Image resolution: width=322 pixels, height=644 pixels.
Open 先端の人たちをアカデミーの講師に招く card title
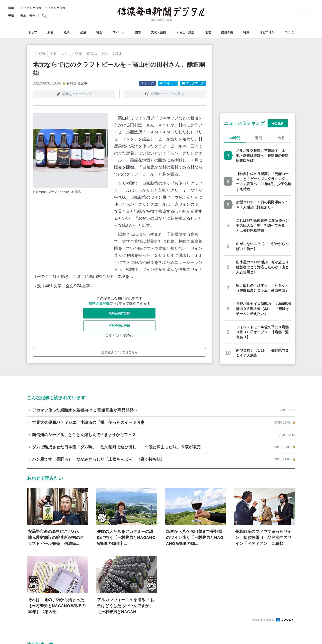pyautogui.click(x=126, y=537)
